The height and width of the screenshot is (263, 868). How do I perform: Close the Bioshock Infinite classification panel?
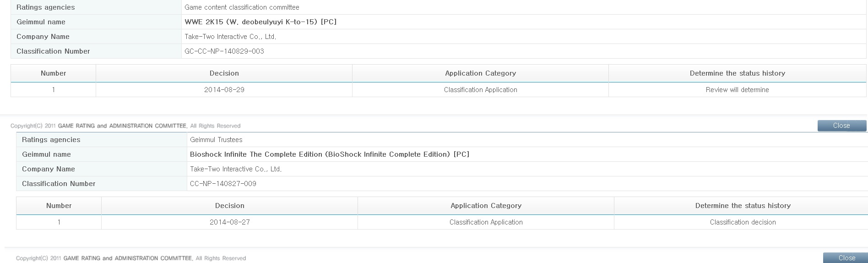(846, 258)
